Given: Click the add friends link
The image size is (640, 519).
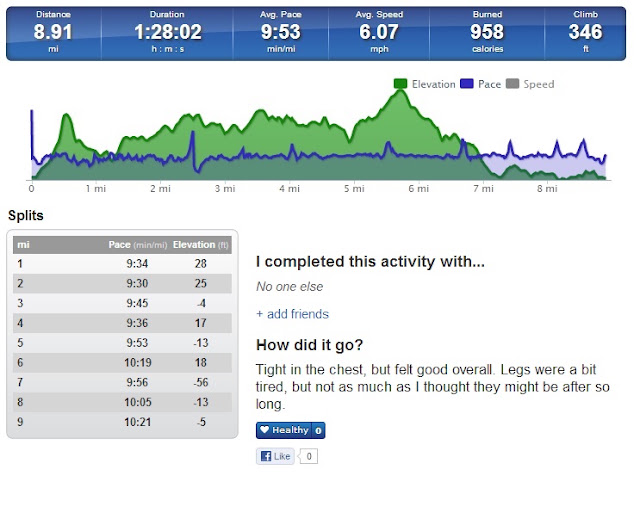Looking at the screenshot, I should 292,314.
